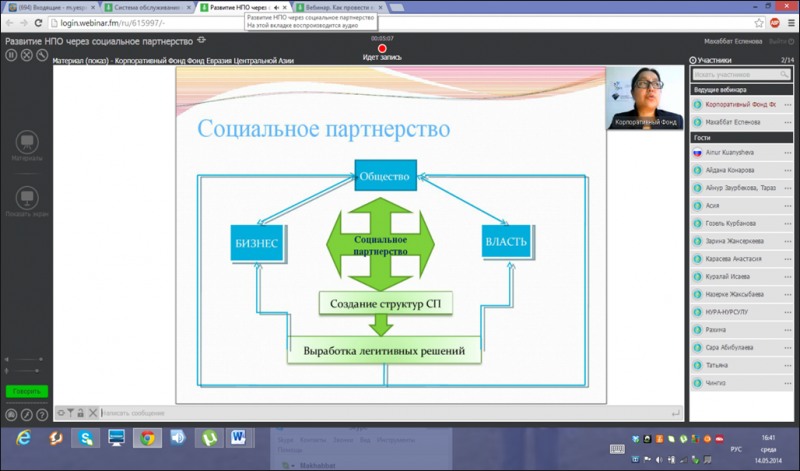Select participant Зарина Жансеркеева

[x=741, y=241]
